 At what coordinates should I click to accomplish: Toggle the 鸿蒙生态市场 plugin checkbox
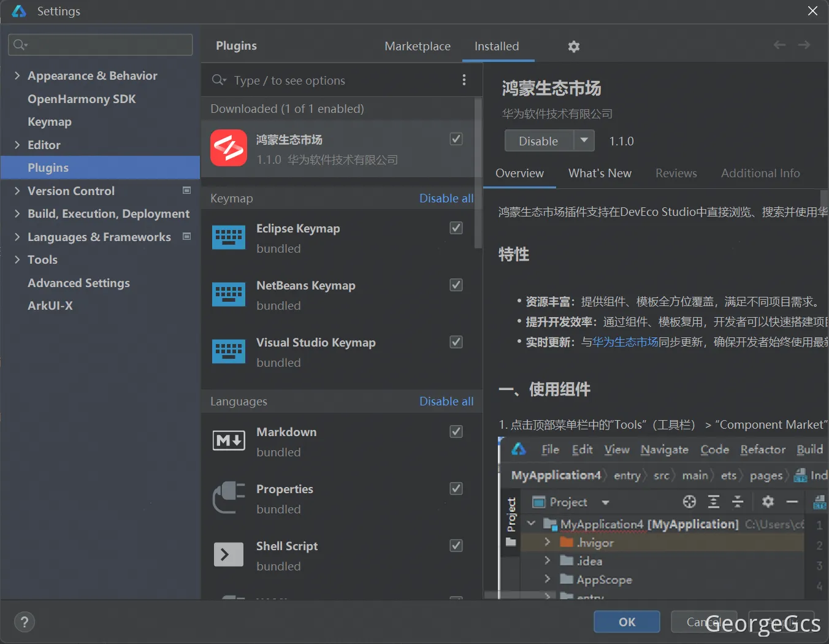point(456,139)
